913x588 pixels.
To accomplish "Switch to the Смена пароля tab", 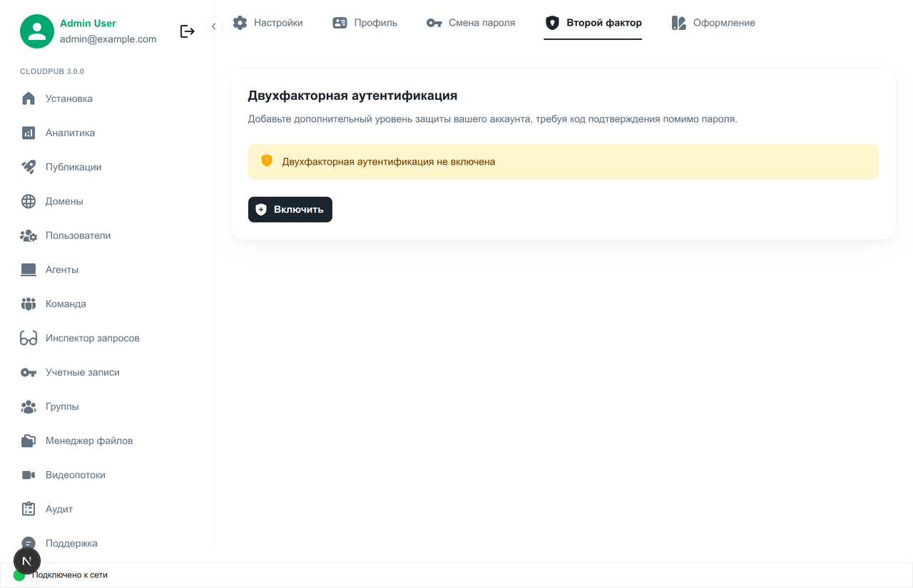I will pyautogui.click(x=470, y=22).
